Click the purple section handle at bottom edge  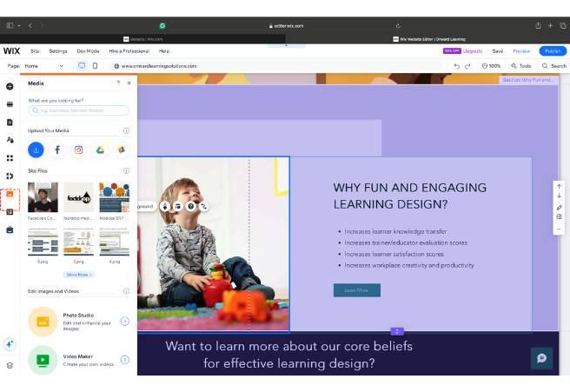tap(397, 331)
